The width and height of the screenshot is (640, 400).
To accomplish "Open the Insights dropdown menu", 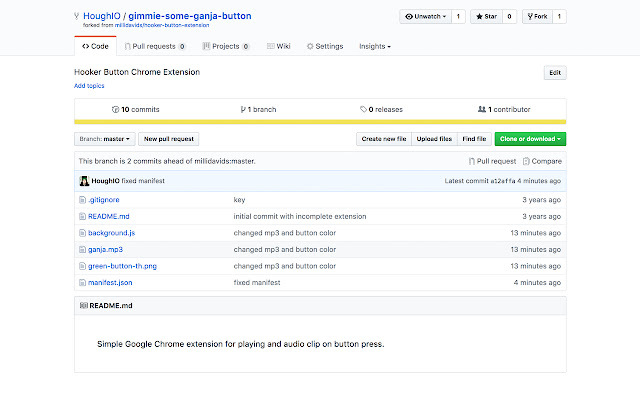I will (x=374, y=46).
